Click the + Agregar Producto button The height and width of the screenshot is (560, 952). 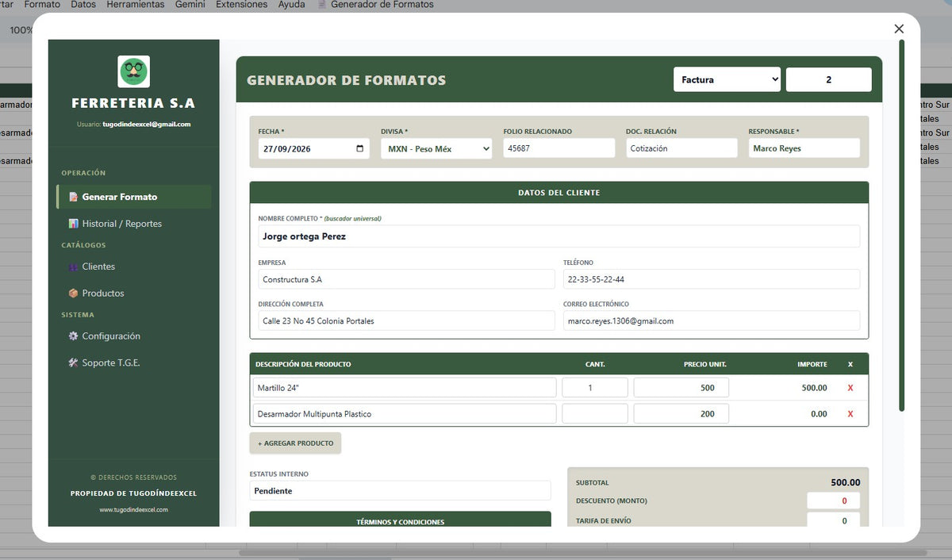click(x=295, y=443)
